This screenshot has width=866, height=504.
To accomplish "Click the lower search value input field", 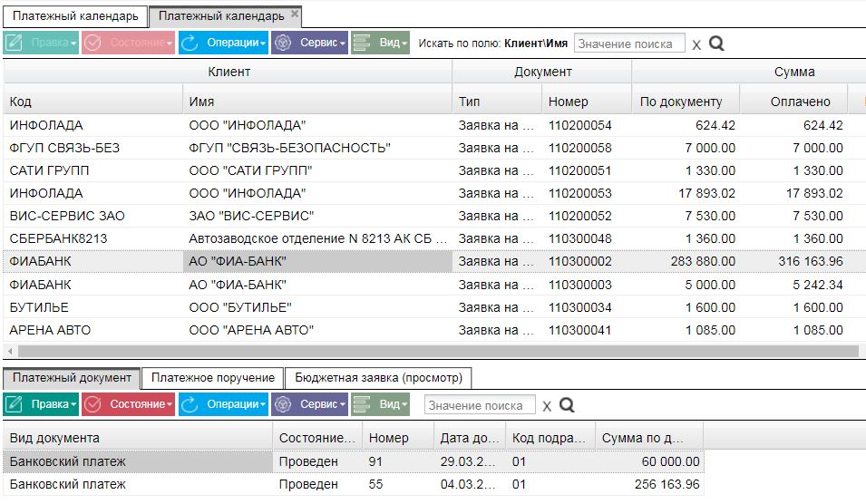I will click(480, 405).
